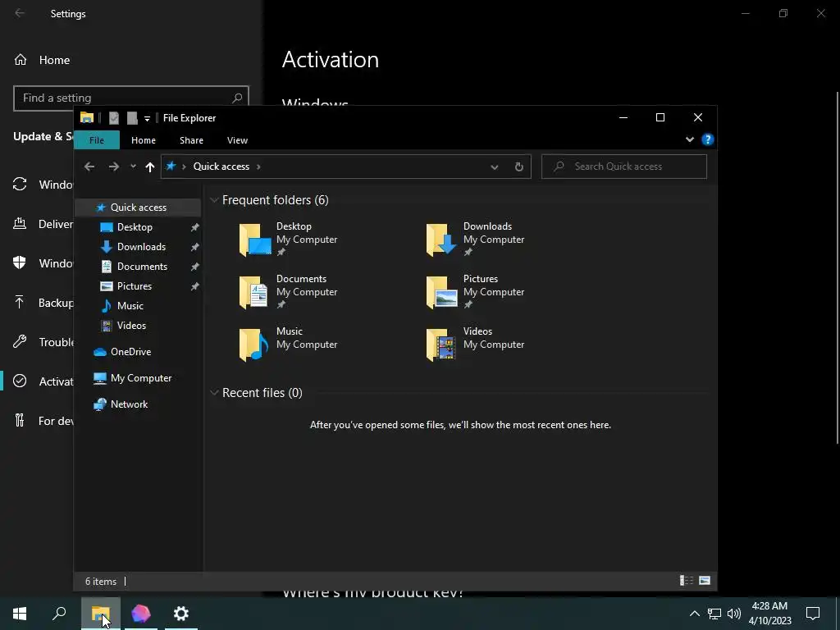Open the volume control in system tray
840x630 pixels.
[733, 614]
